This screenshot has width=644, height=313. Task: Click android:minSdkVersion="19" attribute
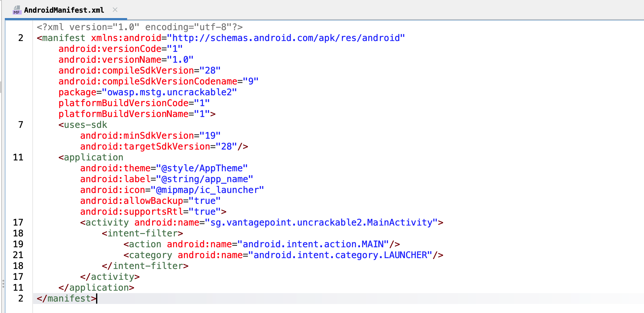click(150, 136)
